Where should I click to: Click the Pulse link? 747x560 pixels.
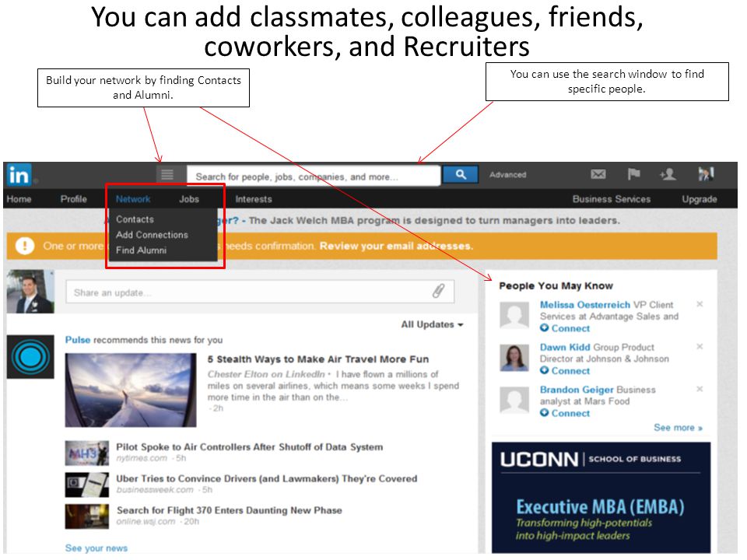point(78,340)
